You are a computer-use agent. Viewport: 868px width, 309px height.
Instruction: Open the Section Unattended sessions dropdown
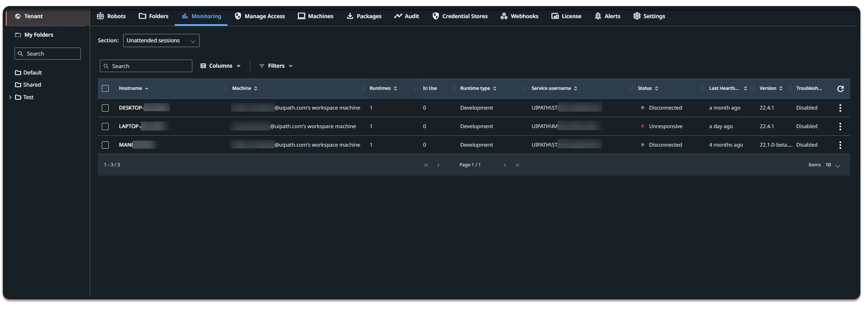coord(161,41)
